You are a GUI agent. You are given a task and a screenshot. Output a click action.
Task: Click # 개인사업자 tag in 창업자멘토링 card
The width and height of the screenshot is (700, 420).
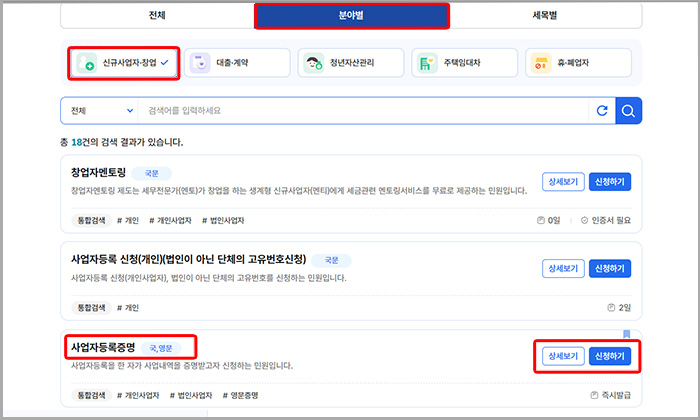(x=170, y=220)
